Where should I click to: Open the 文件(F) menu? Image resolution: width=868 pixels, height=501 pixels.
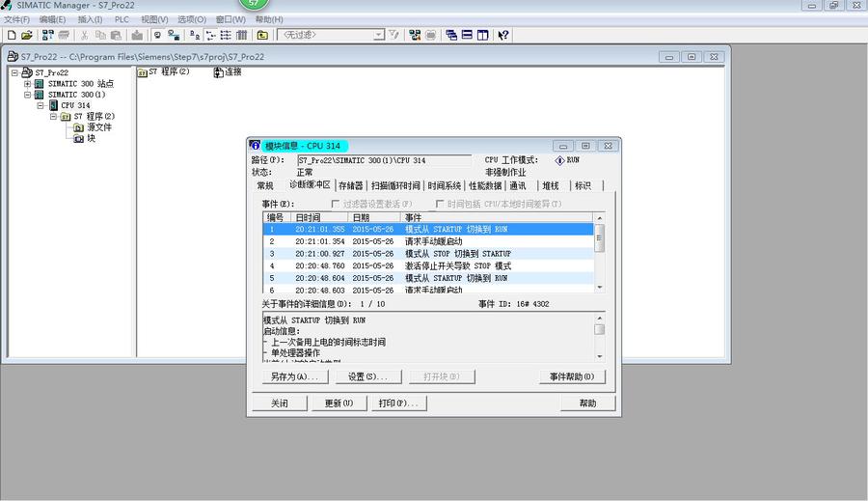pyautogui.click(x=16, y=19)
